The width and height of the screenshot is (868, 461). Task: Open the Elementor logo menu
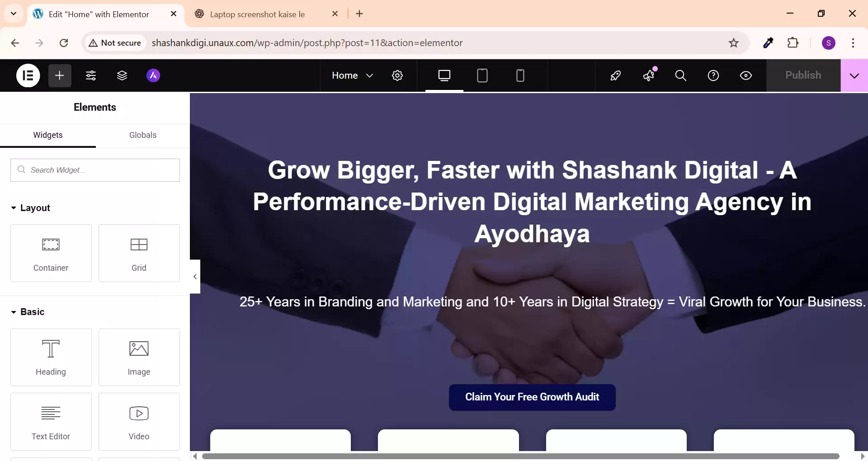coord(28,75)
